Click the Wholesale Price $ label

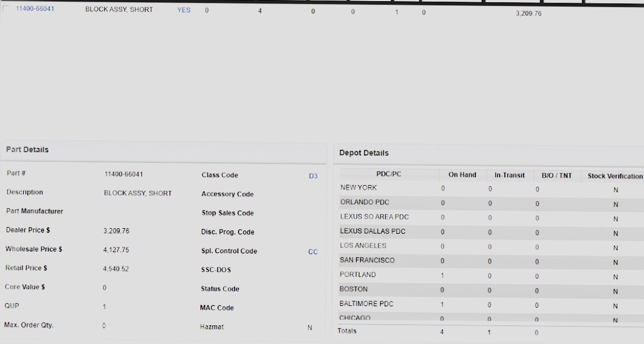click(x=34, y=249)
